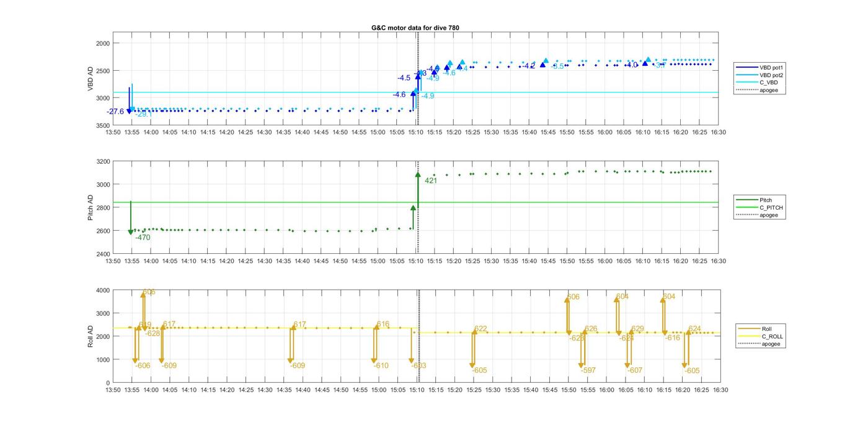Click the "-628" roll data label
The height and width of the screenshot is (430, 868).
point(153,333)
